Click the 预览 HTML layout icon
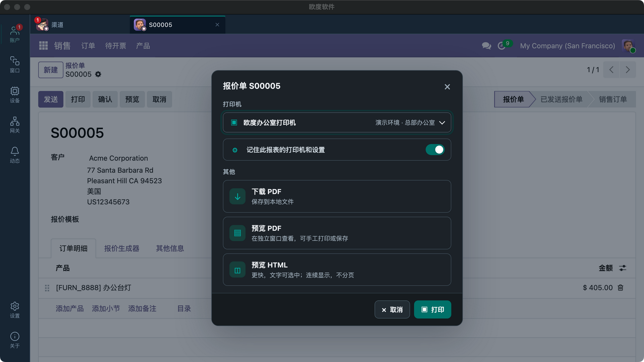The width and height of the screenshot is (644, 362). tap(237, 270)
